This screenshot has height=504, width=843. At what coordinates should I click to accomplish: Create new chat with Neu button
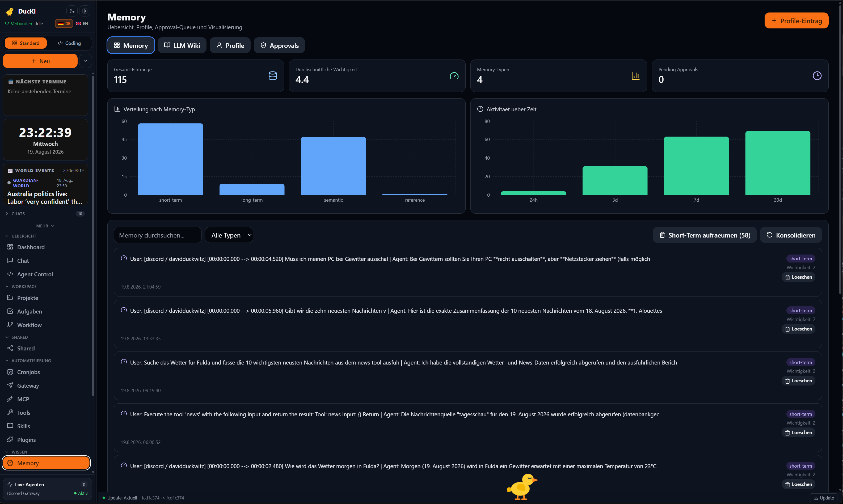click(x=40, y=61)
